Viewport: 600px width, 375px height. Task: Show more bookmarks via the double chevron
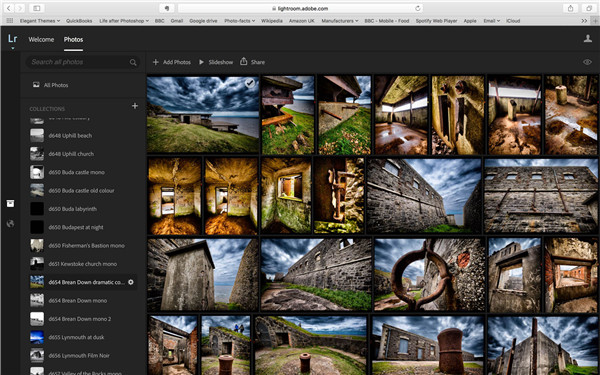pyautogui.click(x=584, y=21)
